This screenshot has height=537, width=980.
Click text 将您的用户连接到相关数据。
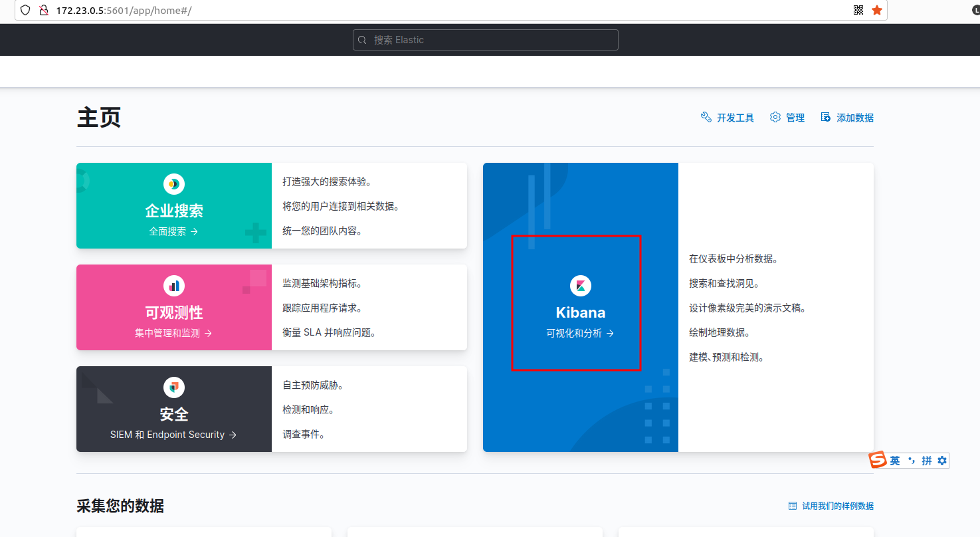tap(342, 206)
